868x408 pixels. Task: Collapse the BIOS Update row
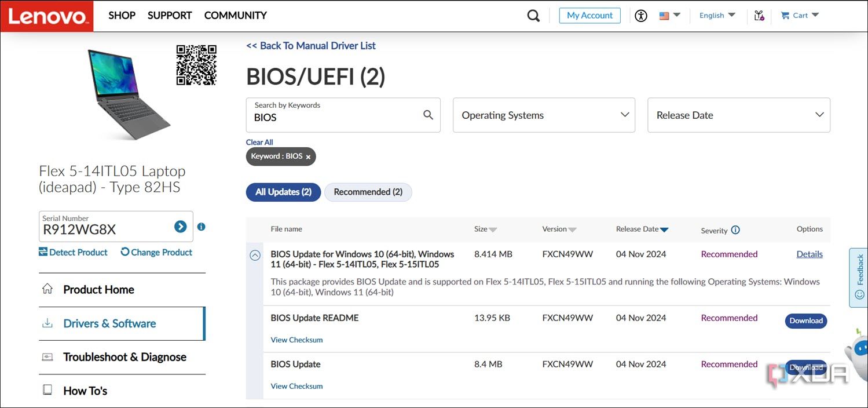[x=255, y=255]
